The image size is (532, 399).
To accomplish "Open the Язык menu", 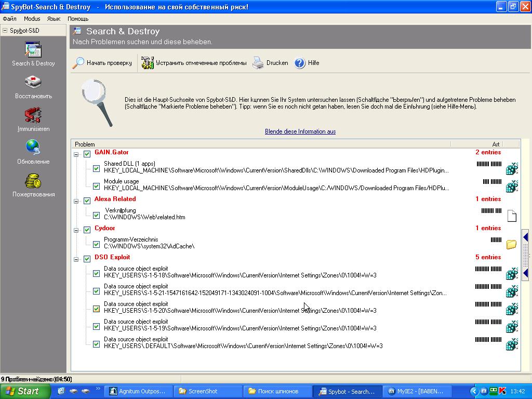I will 54,19.
